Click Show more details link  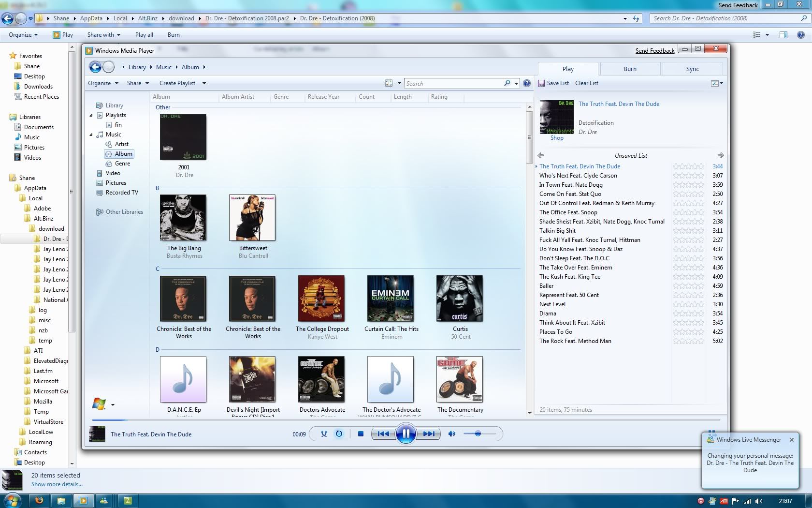point(57,484)
